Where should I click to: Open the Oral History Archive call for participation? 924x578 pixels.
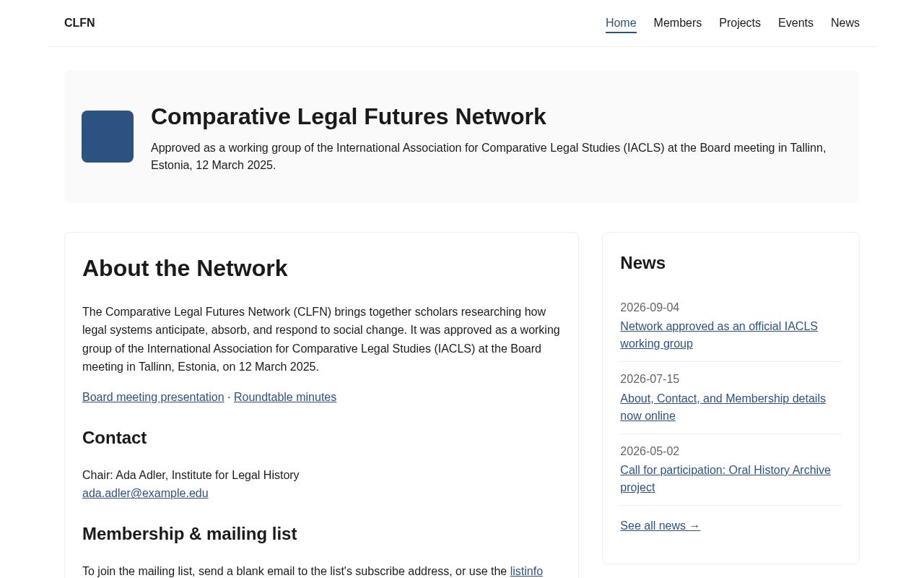(725, 479)
